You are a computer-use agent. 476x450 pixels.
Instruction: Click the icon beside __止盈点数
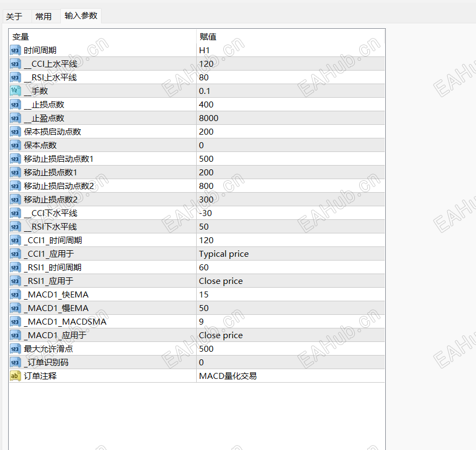pyautogui.click(x=15, y=118)
